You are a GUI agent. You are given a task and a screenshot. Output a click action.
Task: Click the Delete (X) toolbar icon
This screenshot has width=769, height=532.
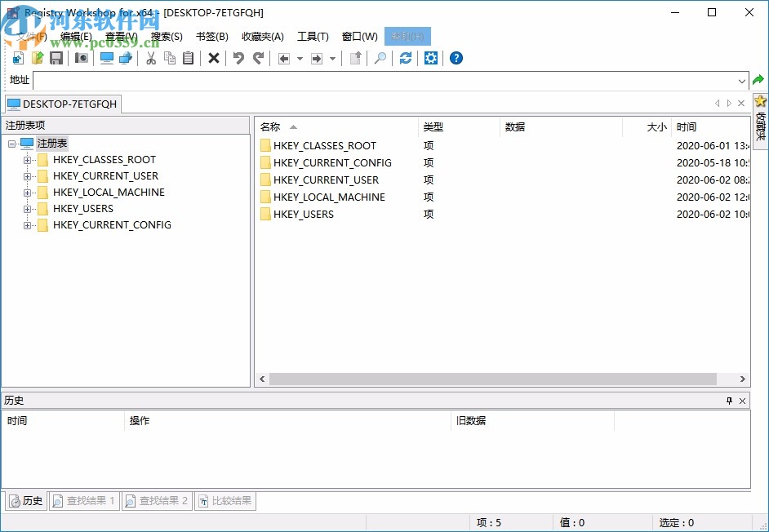(x=214, y=58)
